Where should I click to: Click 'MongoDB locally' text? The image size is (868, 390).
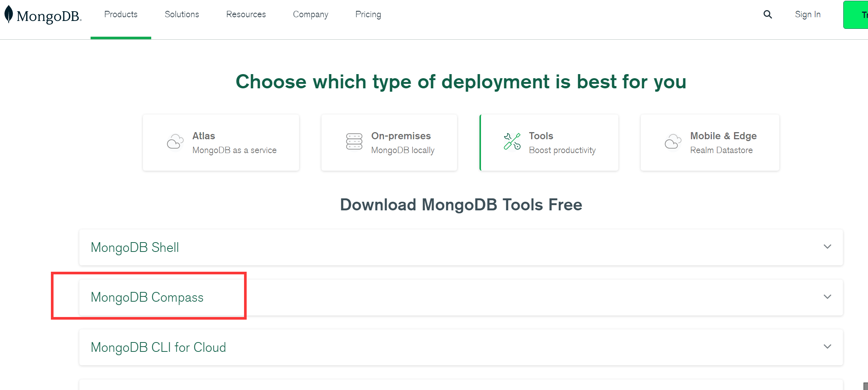coord(403,150)
